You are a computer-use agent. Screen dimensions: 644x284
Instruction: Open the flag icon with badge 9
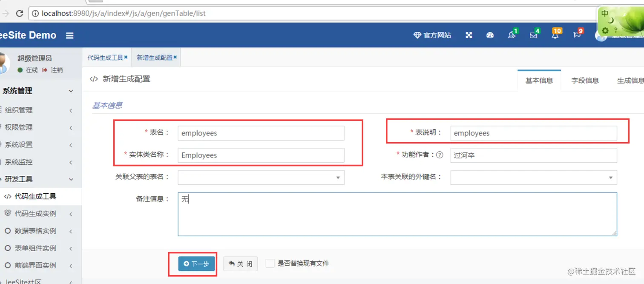tap(578, 34)
